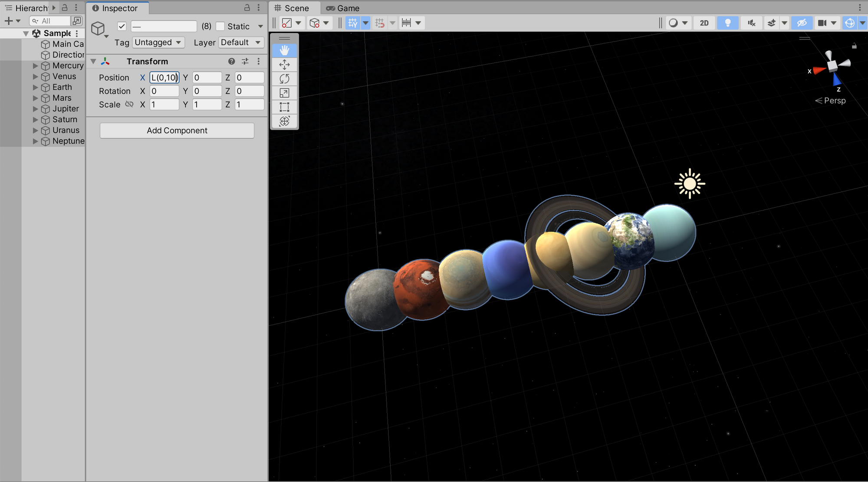The image size is (868, 482).
Task: Open the Layer Default dropdown
Action: pyautogui.click(x=240, y=43)
